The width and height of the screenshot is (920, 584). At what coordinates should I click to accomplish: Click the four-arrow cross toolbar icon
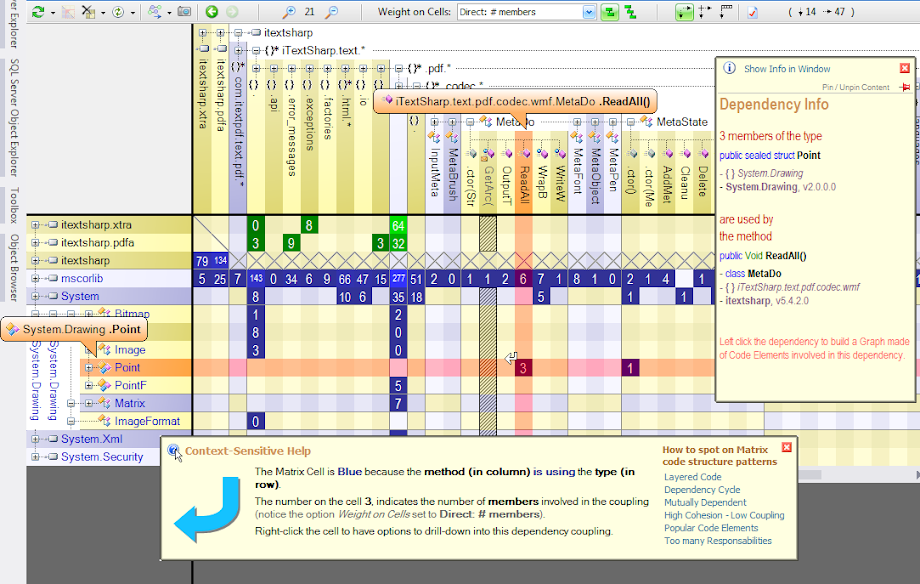705,12
